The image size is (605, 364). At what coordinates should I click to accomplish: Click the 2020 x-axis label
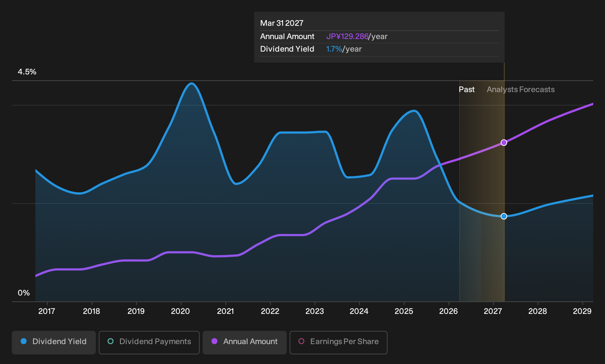point(181,311)
